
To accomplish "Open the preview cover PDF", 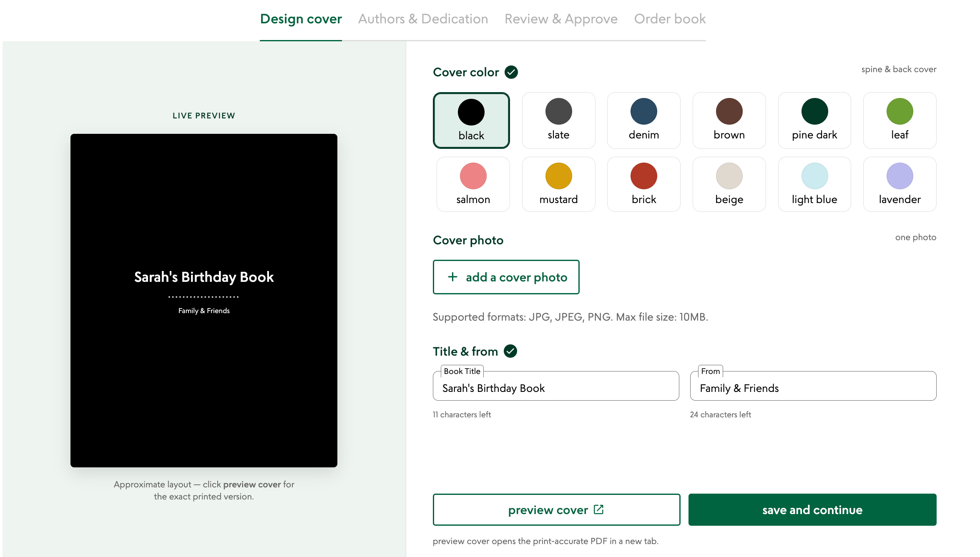I will pos(556,509).
